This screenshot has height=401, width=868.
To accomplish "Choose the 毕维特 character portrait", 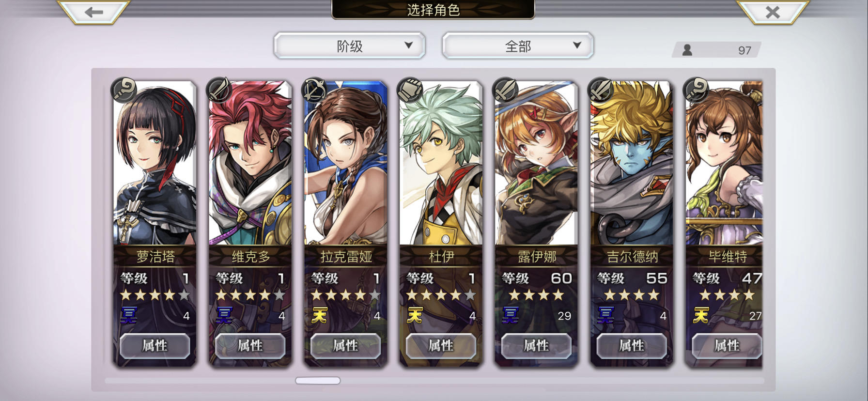I will pos(724,164).
